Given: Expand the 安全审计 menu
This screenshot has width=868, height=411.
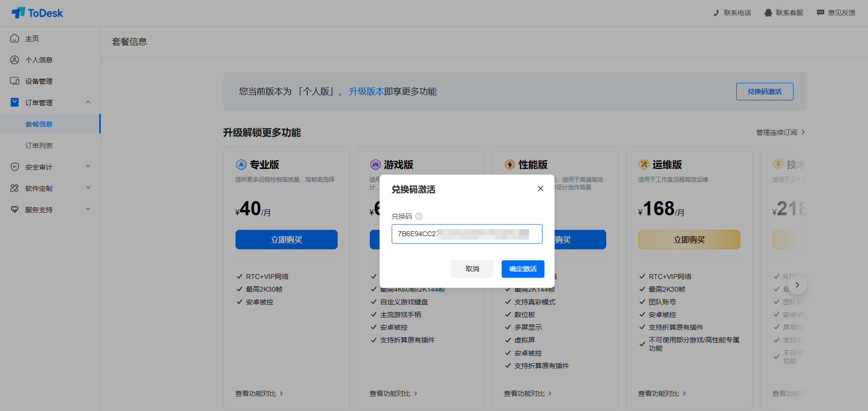Looking at the screenshot, I should tap(88, 166).
